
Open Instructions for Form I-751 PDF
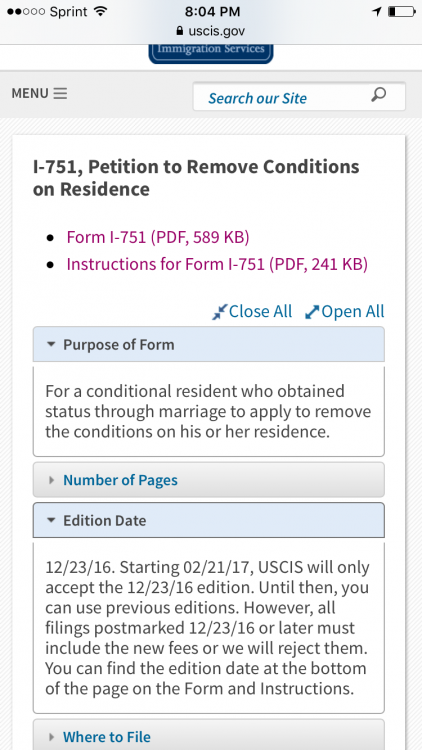tap(217, 265)
